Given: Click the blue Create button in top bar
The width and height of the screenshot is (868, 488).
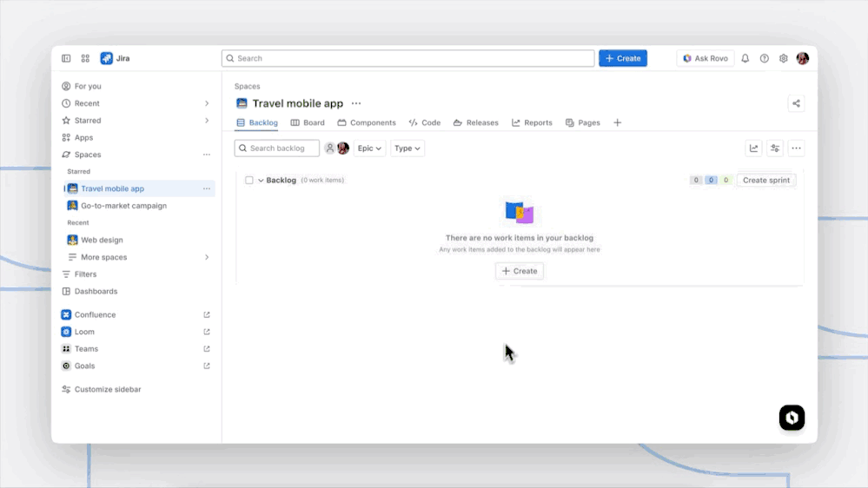Looking at the screenshot, I should point(623,58).
